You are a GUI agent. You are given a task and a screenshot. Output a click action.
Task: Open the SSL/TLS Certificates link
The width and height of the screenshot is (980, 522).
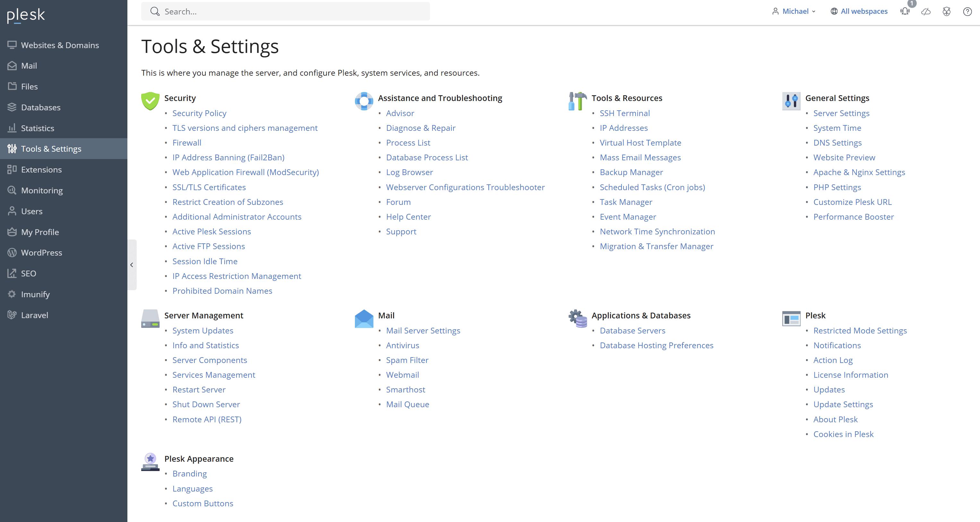[x=209, y=187]
